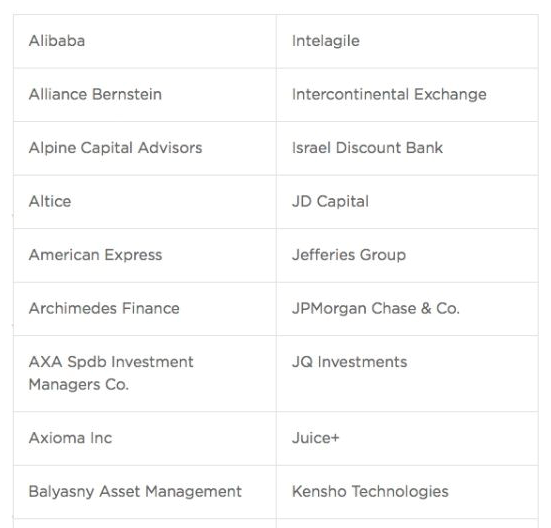This screenshot has height=528, width=551.
Task: Click Kensho Technologies cell
Action: click(407, 492)
